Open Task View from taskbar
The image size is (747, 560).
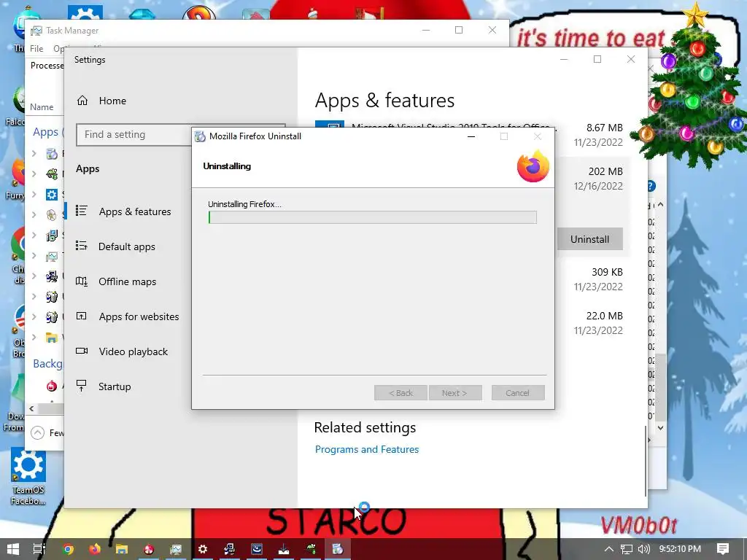(x=39, y=549)
